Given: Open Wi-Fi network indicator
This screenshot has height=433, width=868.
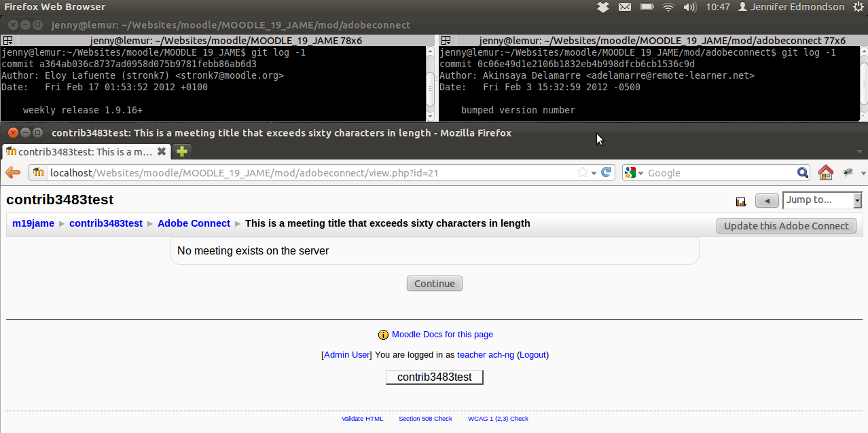Looking at the screenshot, I should pos(668,7).
